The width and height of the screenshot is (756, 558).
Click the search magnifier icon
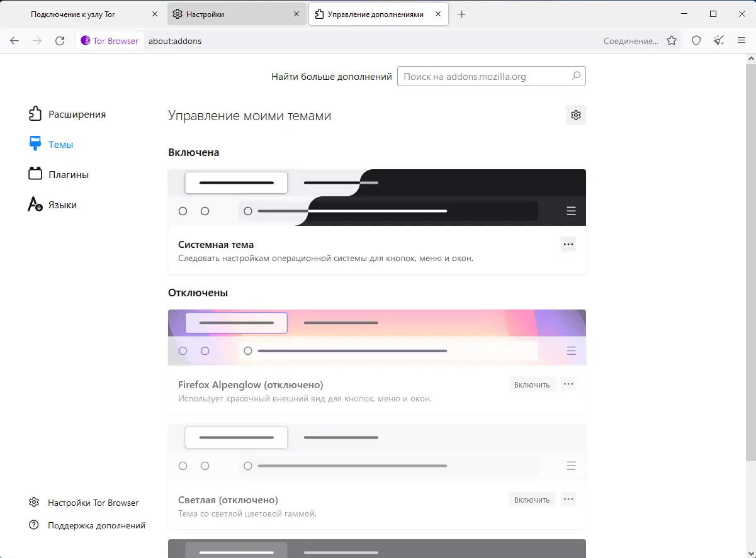(x=576, y=76)
